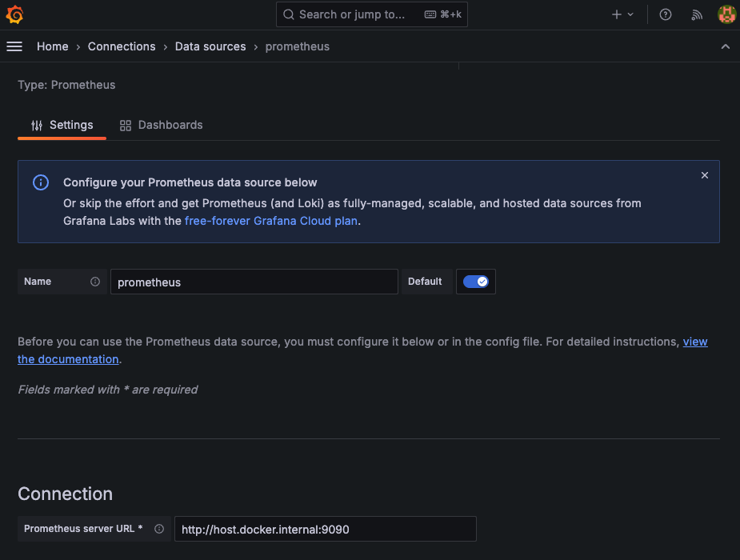Click the data source Name input field

click(x=254, y=282)
